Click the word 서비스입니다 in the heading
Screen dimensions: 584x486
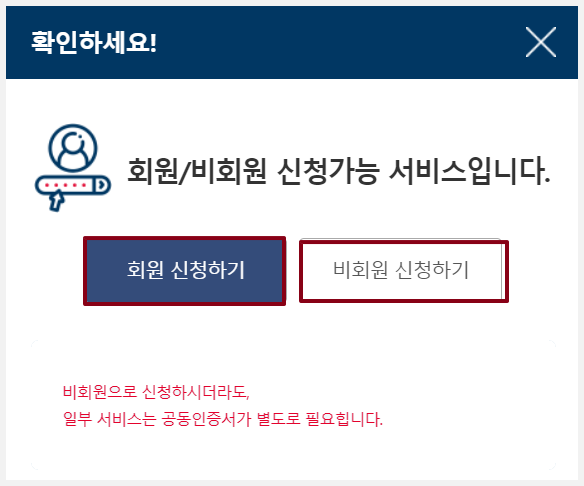pos(469,171)
